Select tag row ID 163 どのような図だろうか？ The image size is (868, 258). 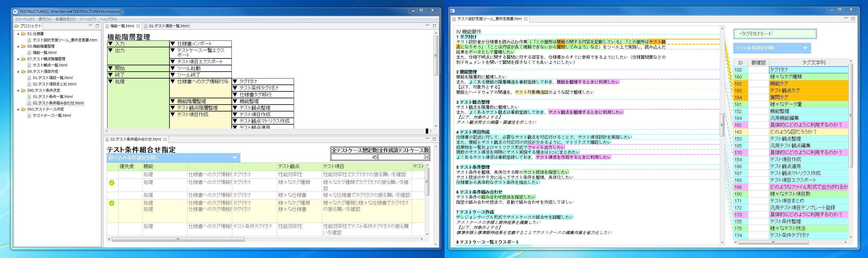coord(791,132)
